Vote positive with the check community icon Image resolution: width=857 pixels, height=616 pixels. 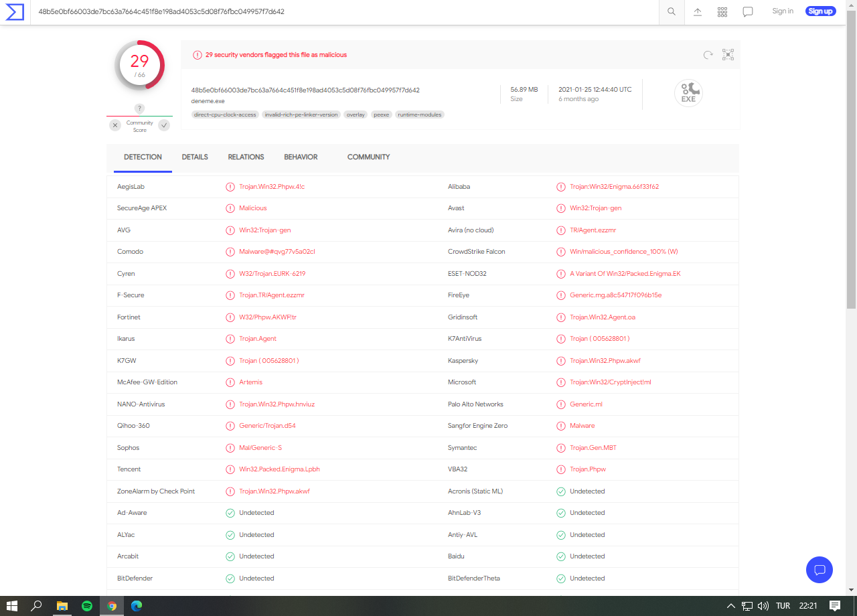pos(164,125)
